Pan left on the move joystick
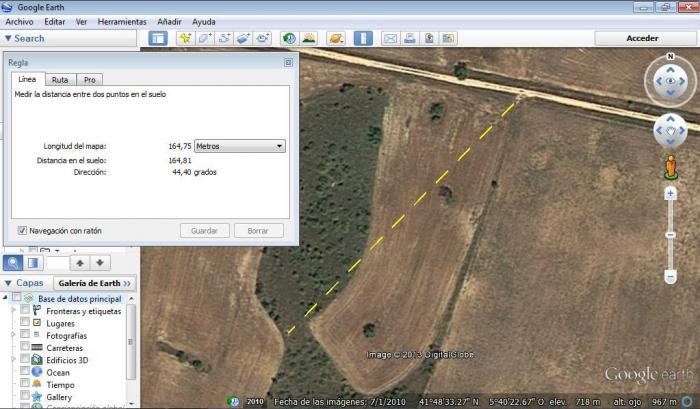The image size is (700, 409). pyautogui.click(x=658, y=130)
